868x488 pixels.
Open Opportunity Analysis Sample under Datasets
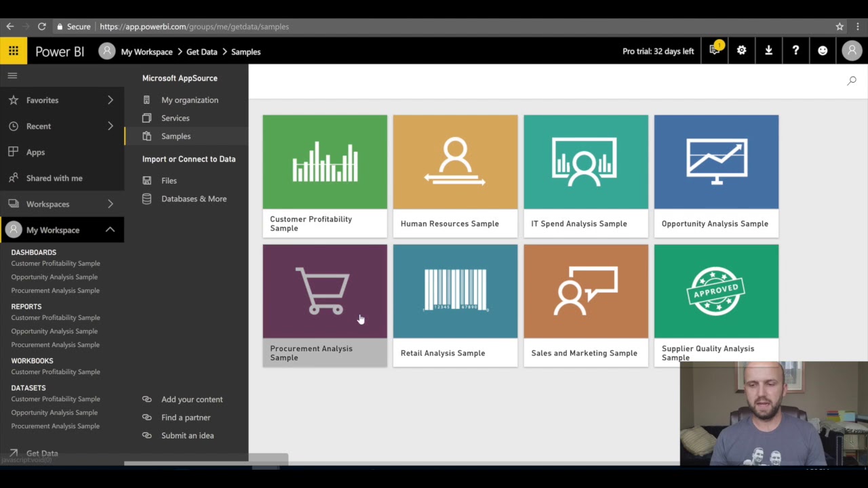coord(54,412)
